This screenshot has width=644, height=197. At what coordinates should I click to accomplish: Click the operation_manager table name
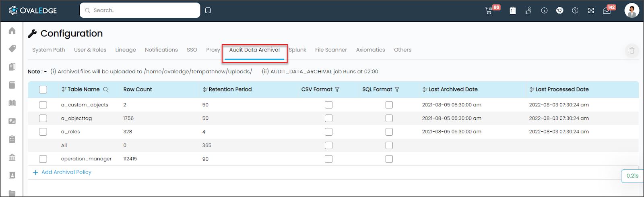86,159
